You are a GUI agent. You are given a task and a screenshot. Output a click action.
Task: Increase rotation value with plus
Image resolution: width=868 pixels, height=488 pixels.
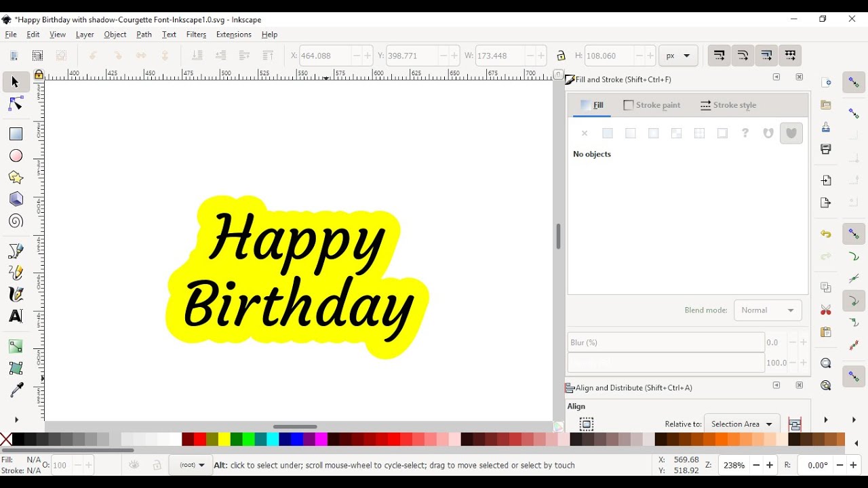(854, 466)
